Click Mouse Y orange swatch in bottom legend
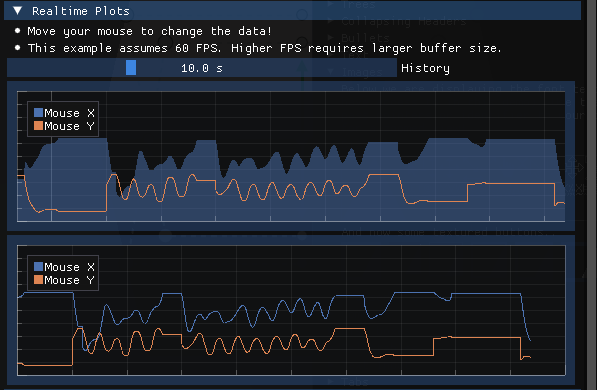Image resolution: width=597 pixels, height=390 pixels. coord(38,280)
